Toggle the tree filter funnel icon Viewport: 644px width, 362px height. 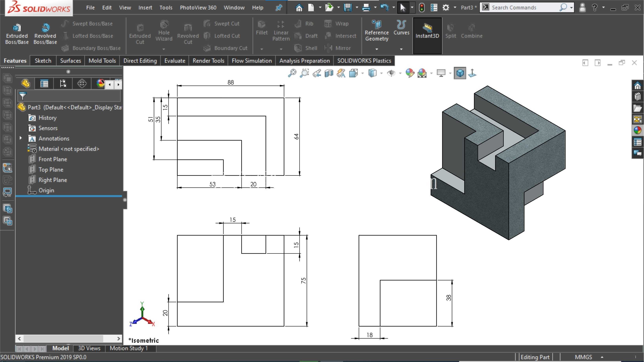[22, 96]
